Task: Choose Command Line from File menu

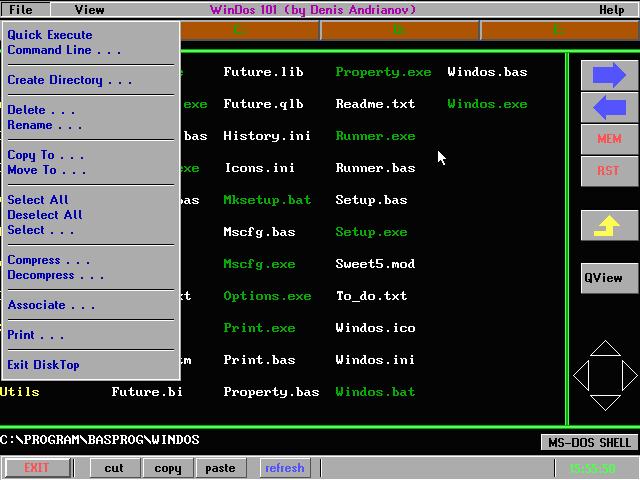Action: (64, 50)
